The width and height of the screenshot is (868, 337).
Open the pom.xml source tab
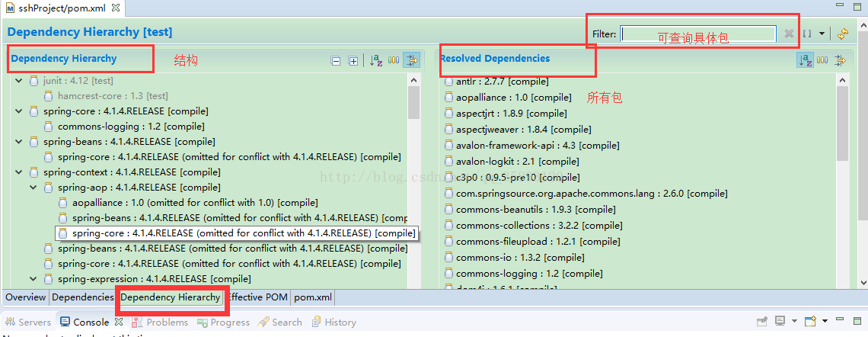click(x=313, y=297)
